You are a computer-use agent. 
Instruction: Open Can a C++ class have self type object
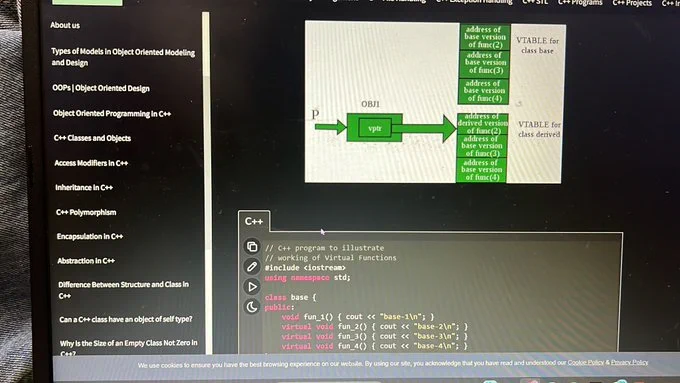[x=126, y=319]
